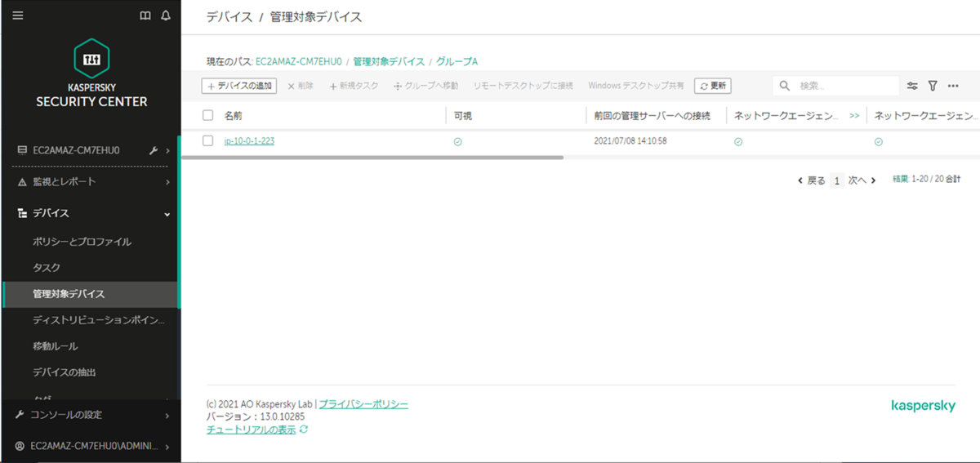980x463 pixels.
Task: Click グループA breadcrumb link
Action: point(457,61)
